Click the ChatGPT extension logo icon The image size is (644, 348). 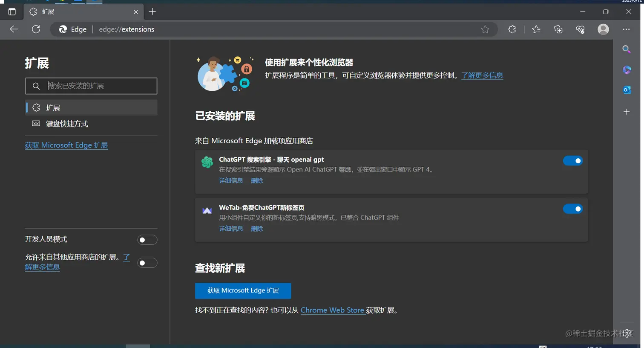(x=207, y=162)
